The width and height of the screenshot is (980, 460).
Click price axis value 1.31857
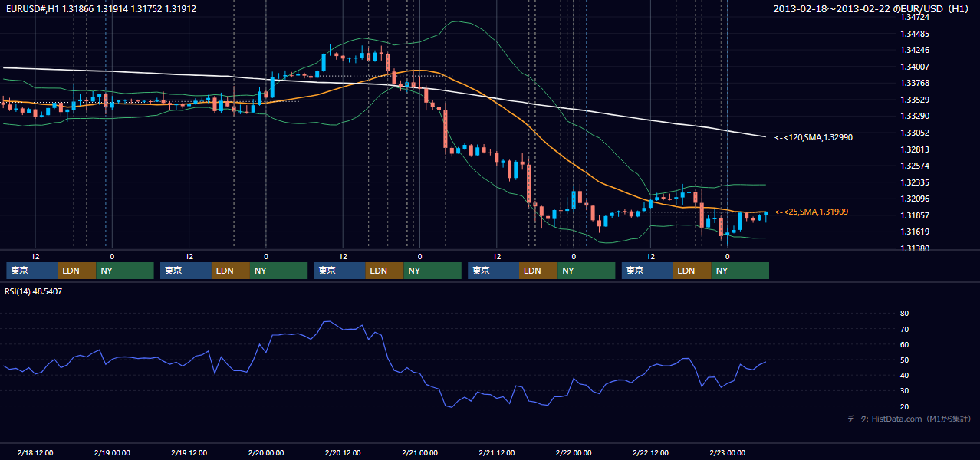click(916, 215)
